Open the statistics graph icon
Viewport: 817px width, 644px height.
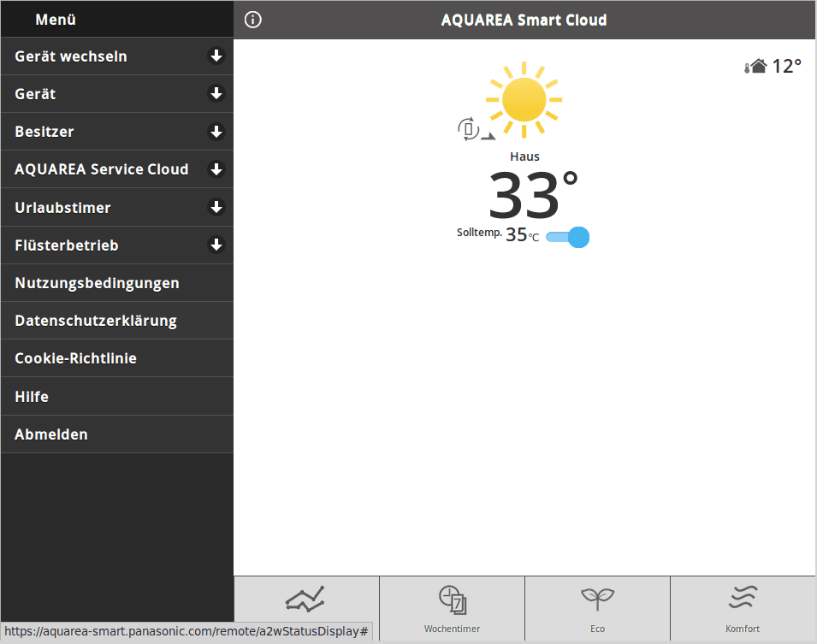(x=305, y=600)
